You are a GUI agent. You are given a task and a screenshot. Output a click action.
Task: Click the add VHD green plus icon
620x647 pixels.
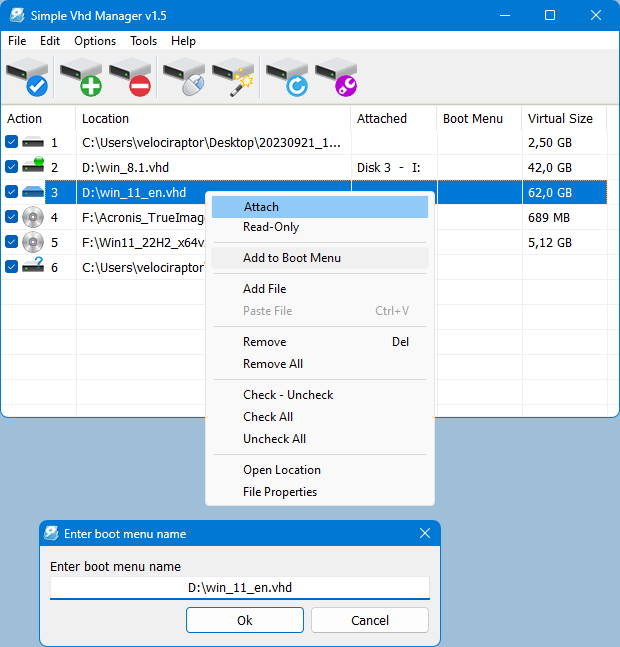pos(80,77)
